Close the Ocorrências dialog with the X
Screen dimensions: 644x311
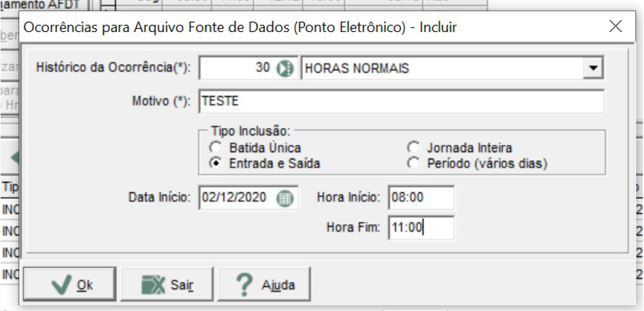tap(615, 27)
